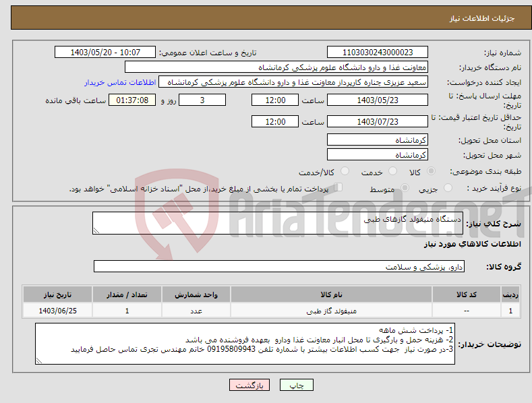Click the ردیف column header

click(x=510, y=294)
